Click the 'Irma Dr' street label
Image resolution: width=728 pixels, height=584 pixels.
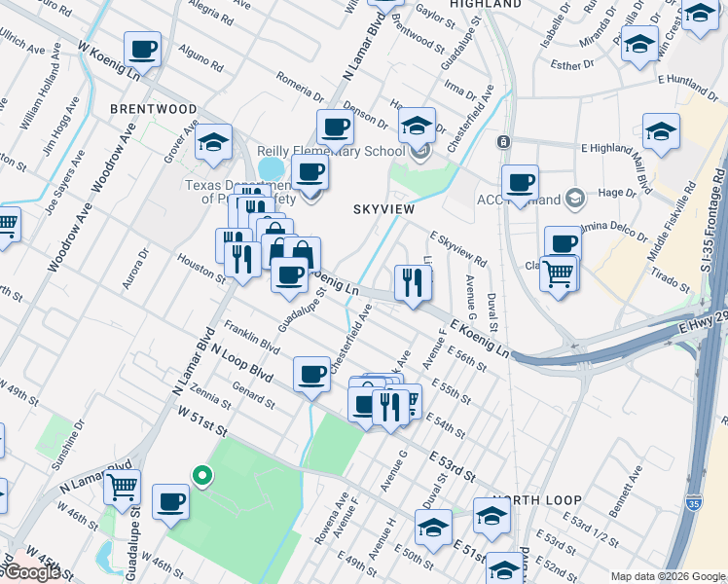pos(460,91)
